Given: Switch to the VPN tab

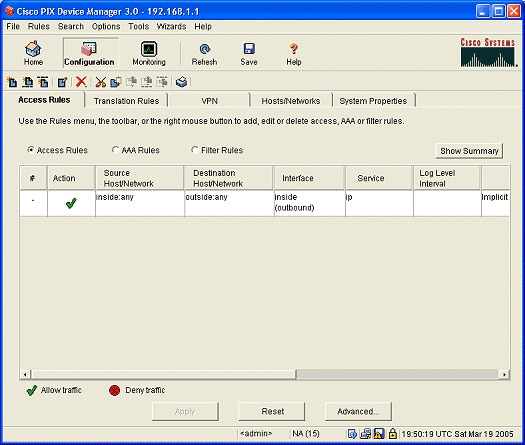Looking at the screenshot, I should click(209, 101).
